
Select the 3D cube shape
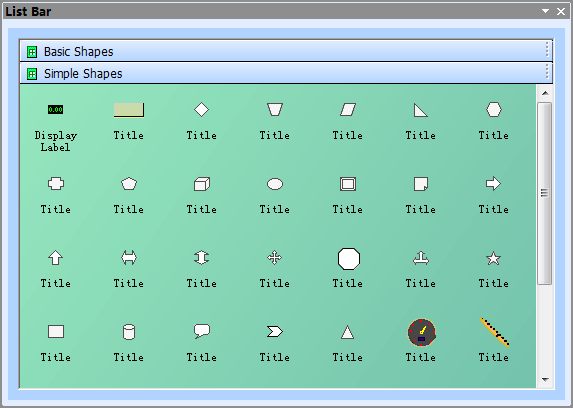click(202, 184)
